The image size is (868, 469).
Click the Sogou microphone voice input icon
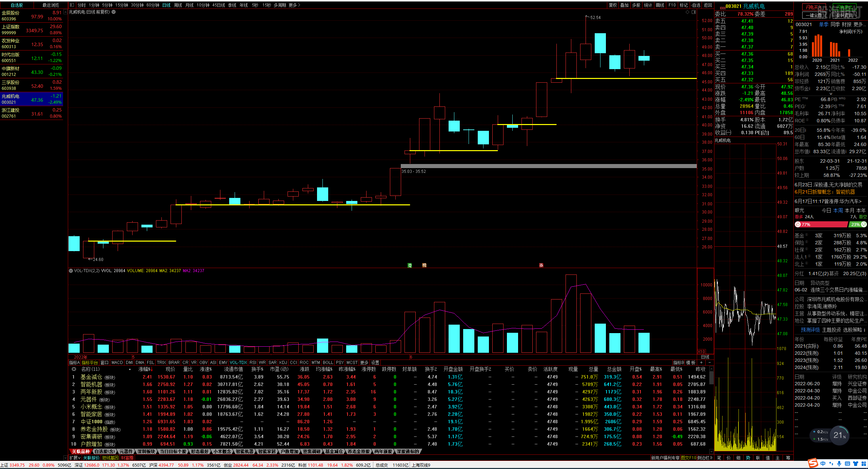839,464
